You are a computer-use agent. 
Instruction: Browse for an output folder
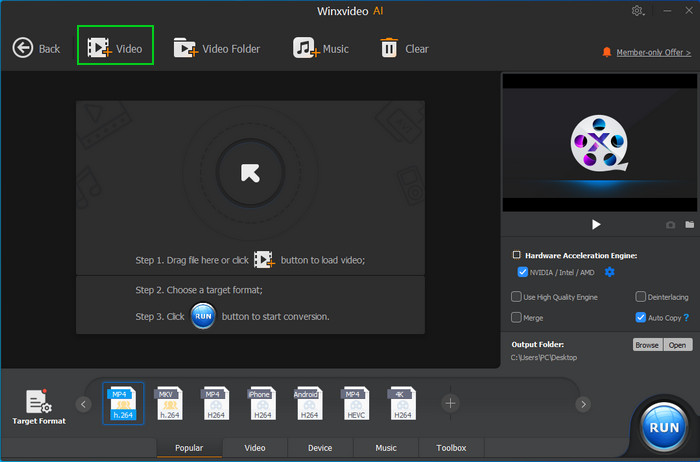click(647, 345)
